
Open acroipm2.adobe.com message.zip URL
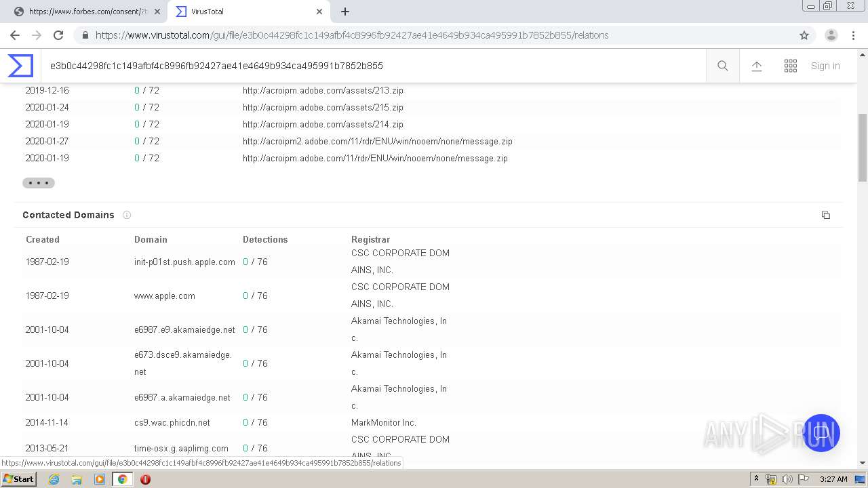point(378,141)
